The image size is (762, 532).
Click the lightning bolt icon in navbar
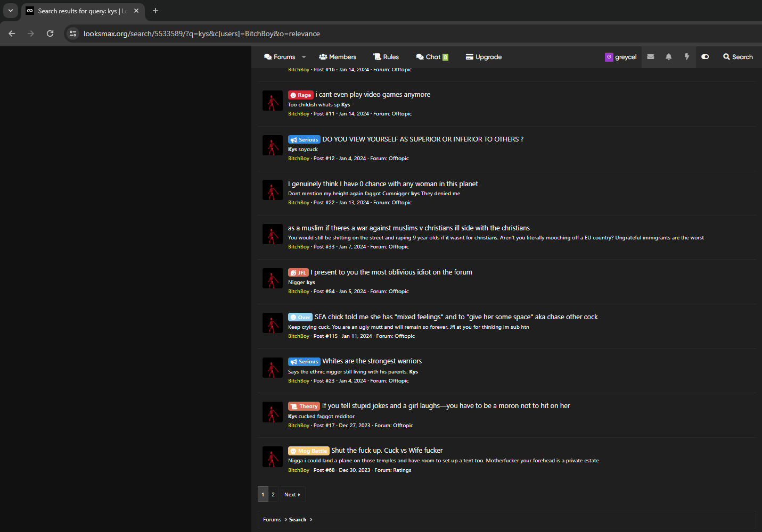(x=687, y=57)
